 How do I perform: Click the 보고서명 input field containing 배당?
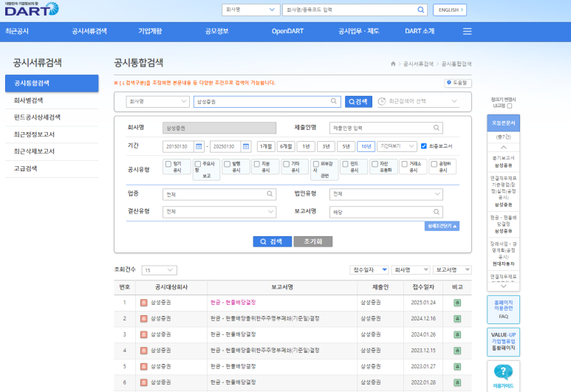386,212
